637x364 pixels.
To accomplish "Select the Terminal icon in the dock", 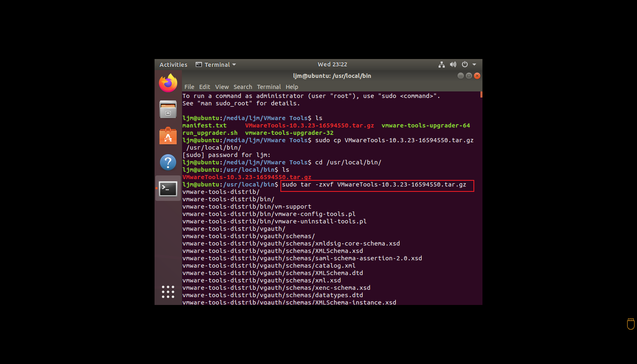I will tap(168, 189).
